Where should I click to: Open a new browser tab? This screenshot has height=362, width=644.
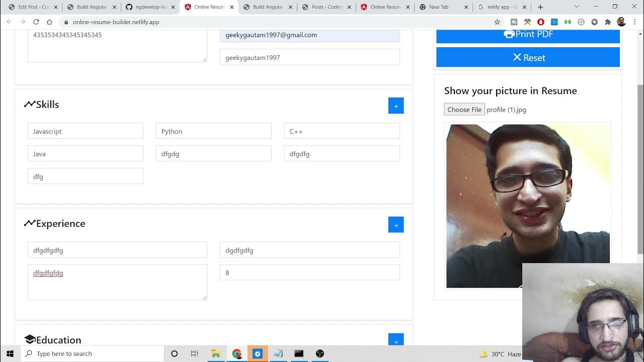pos(540,7)
